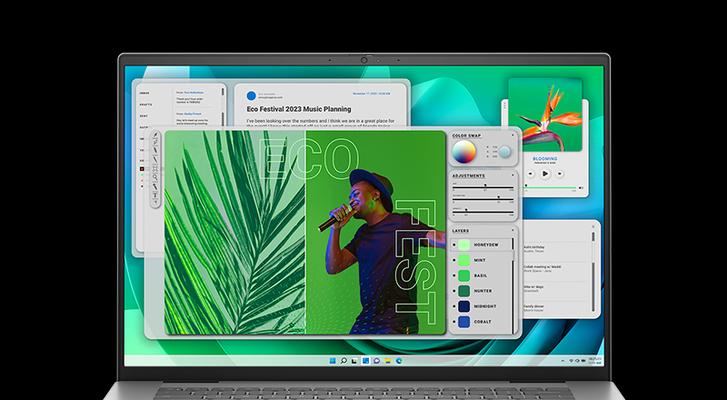Launch Microsoft Edge from taskbar
The height and width of the screenshot is (400, 727).
click(x=399, y=361)
